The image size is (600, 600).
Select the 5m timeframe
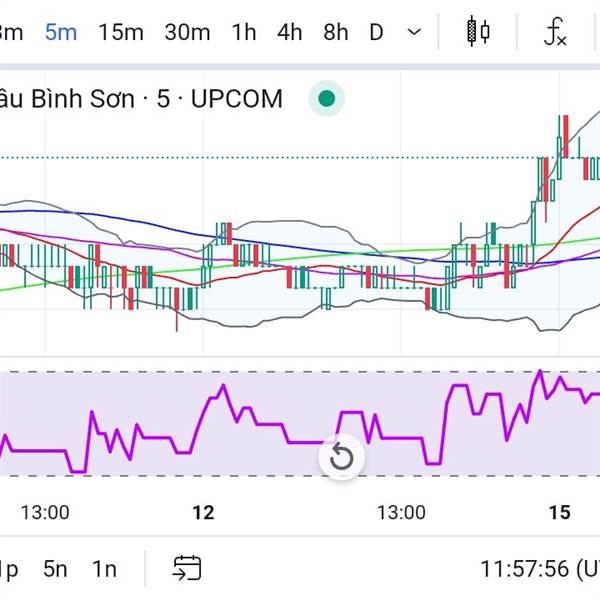[61, 32]
